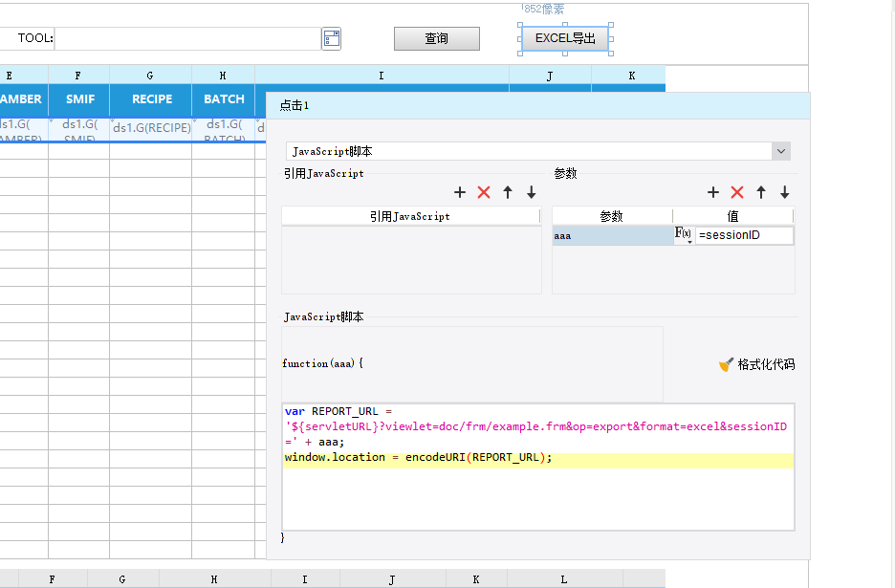895x588 pixels.
Task: Delete the selected referenced JavaScript entry
Action: point(484,192)
